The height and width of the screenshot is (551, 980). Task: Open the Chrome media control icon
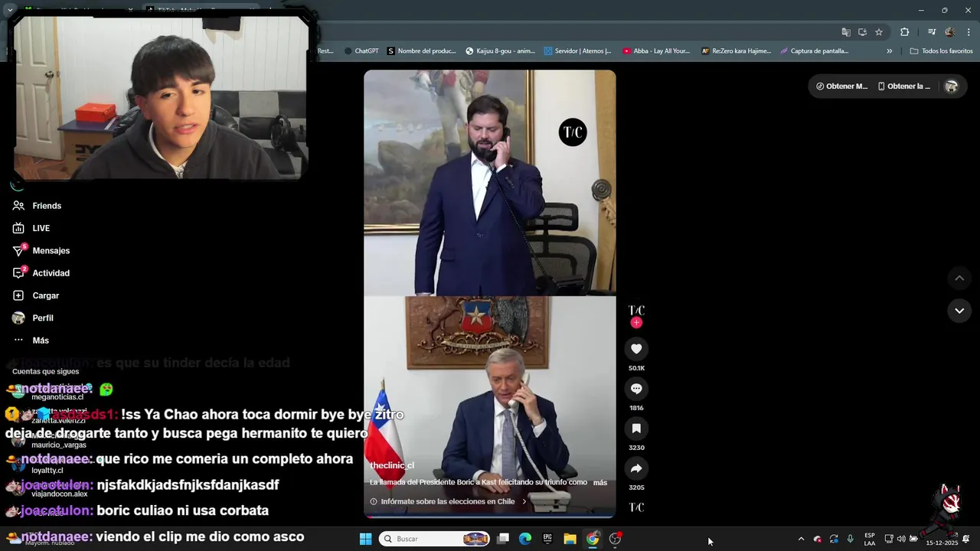point(932,32)
